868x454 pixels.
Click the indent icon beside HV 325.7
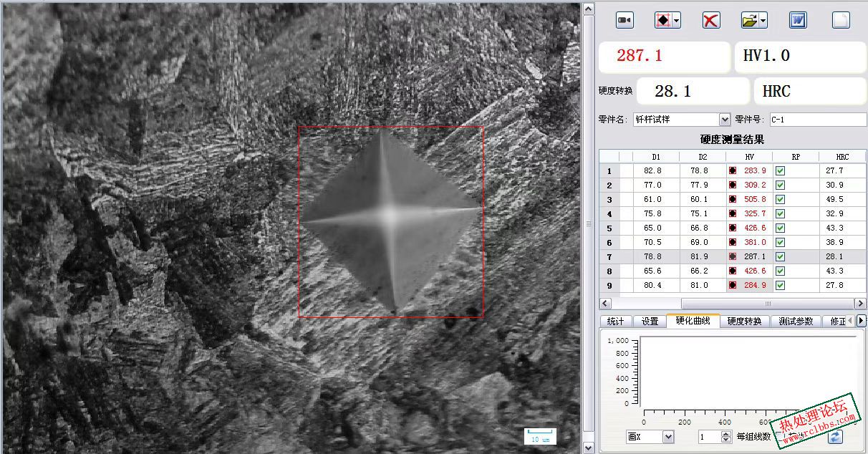click(x=733, y=213)
